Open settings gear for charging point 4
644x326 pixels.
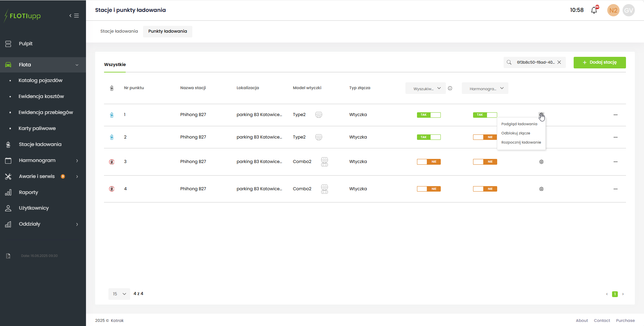pyautogui.click(x=541, y=189)
